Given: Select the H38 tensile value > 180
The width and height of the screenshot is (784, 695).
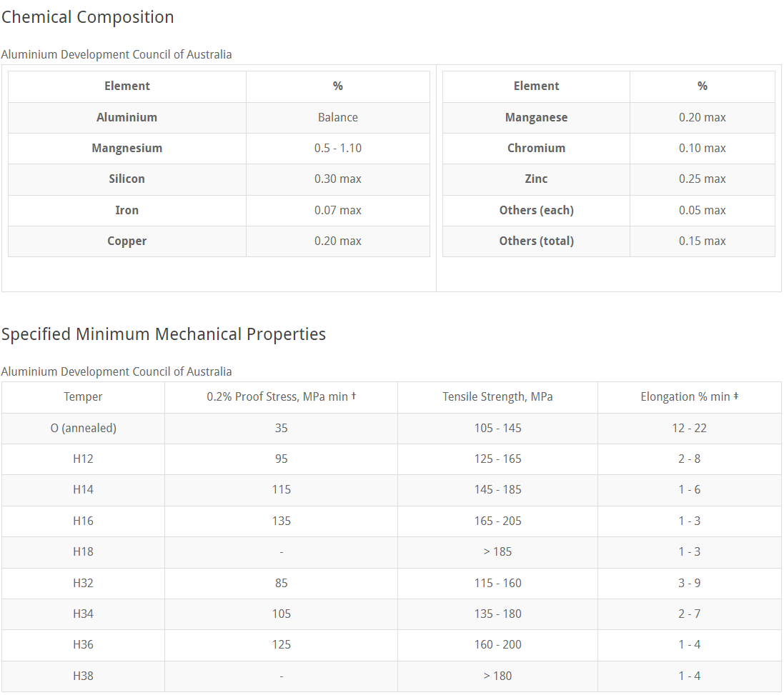Looking at the screenshot, I should click(497, 676).
